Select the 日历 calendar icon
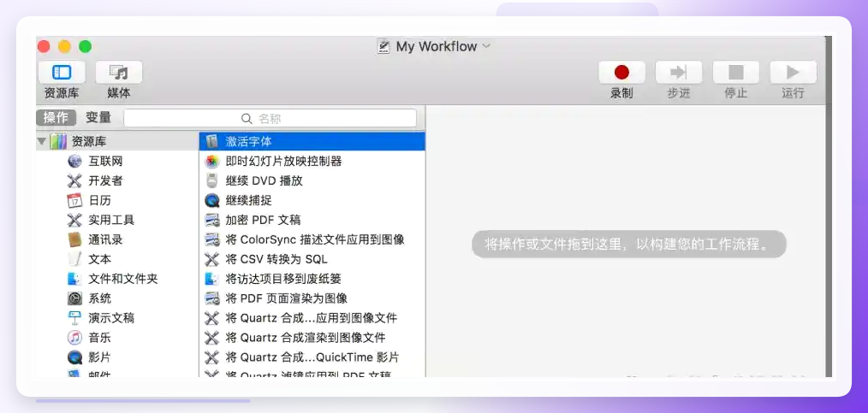This screenshot has height=413, width=868. 74,201
